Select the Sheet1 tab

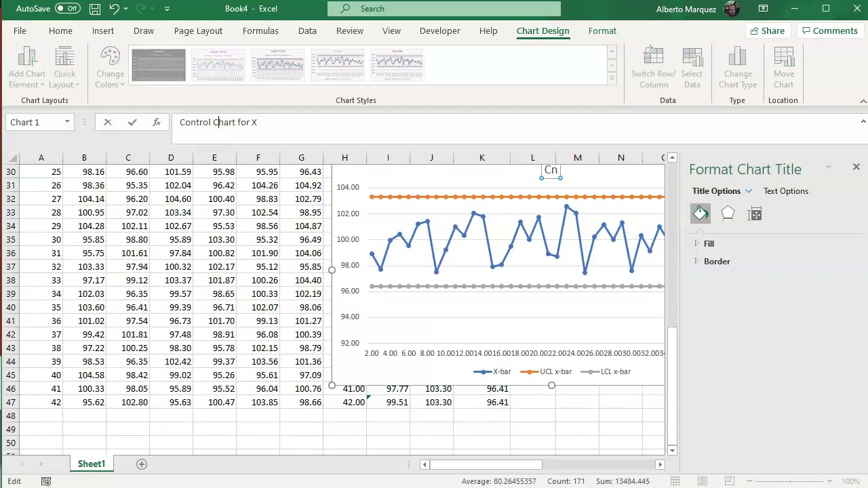(x=91, y=464)
